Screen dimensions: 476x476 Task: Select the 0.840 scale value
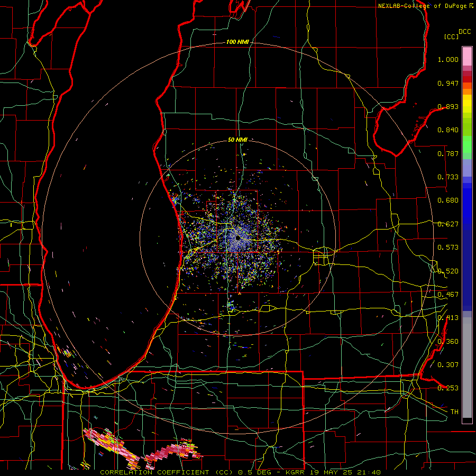pyautogui.click(x=448, y=130)
